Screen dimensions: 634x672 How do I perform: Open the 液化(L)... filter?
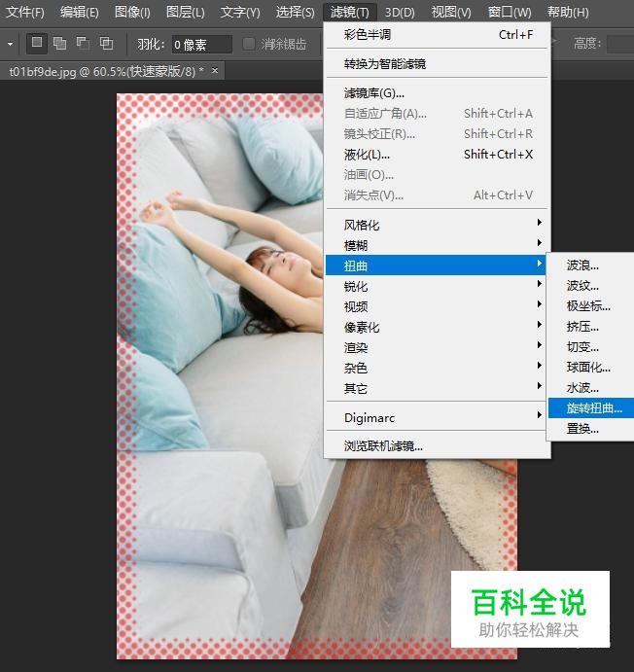[x=437, y=155]
